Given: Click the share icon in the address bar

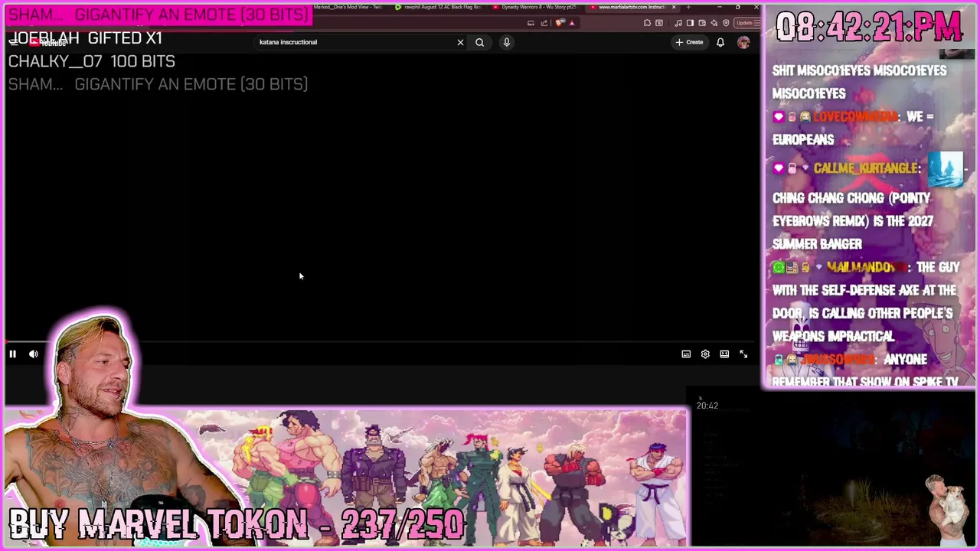Looking at the screenshot, I should (544, 23).
